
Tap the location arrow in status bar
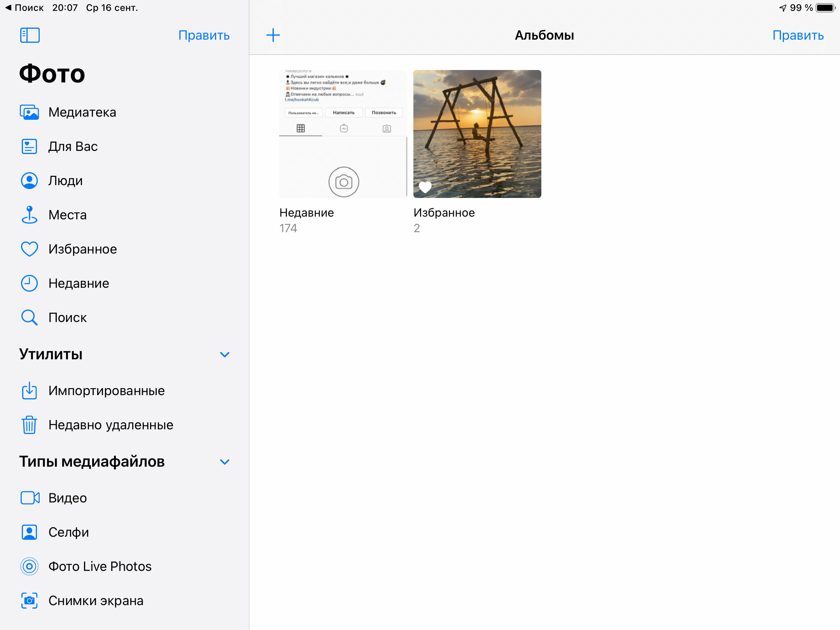(x=783, y=8)
